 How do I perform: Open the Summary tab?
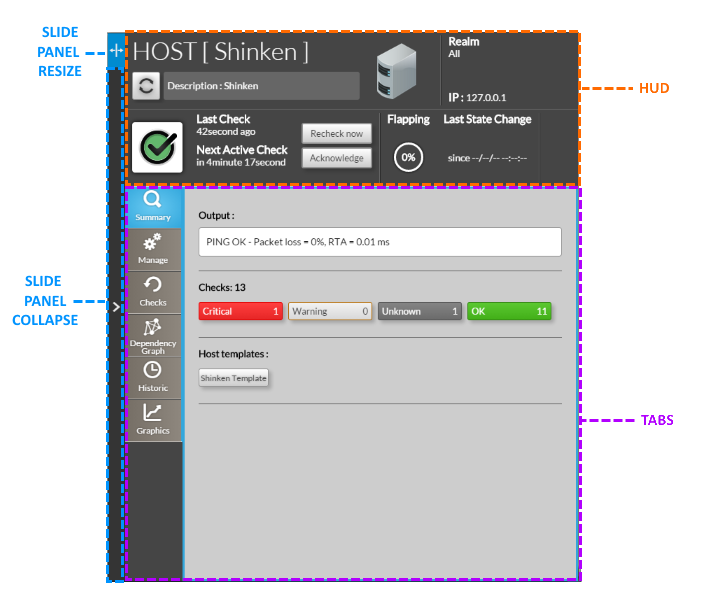point(153,207)
